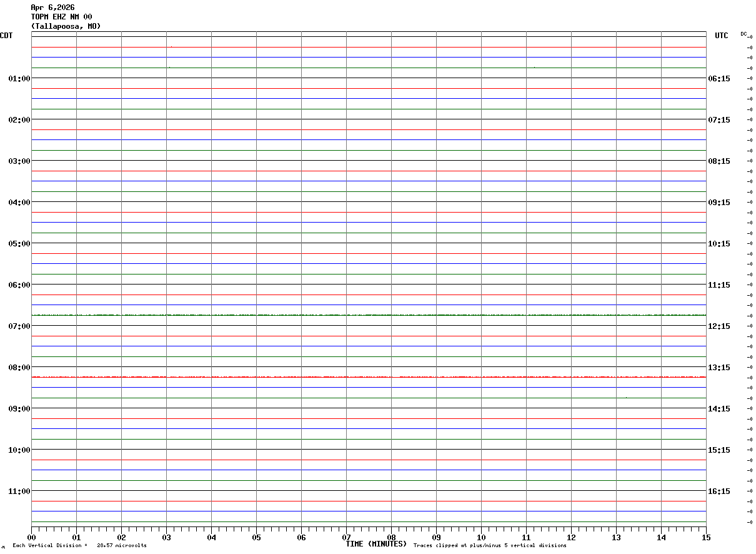Click the "07" minute axis label
Image resolution: width=756 pixels, height=554 pixels.
tap(347, 537)
